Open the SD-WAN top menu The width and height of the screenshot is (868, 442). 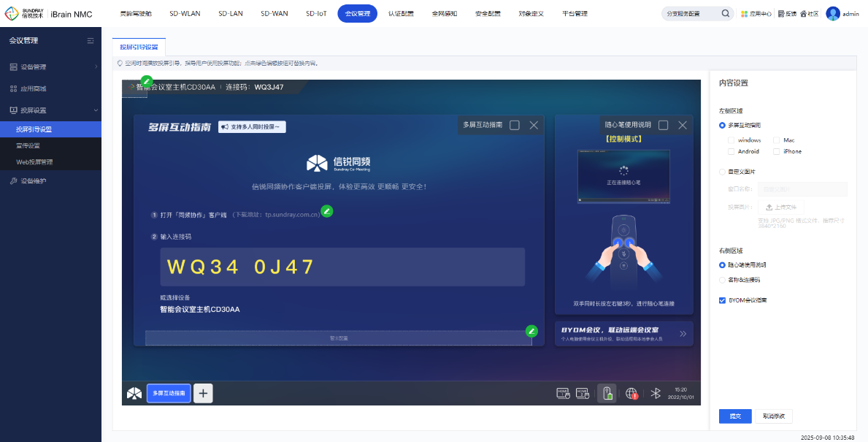point(274,14)
